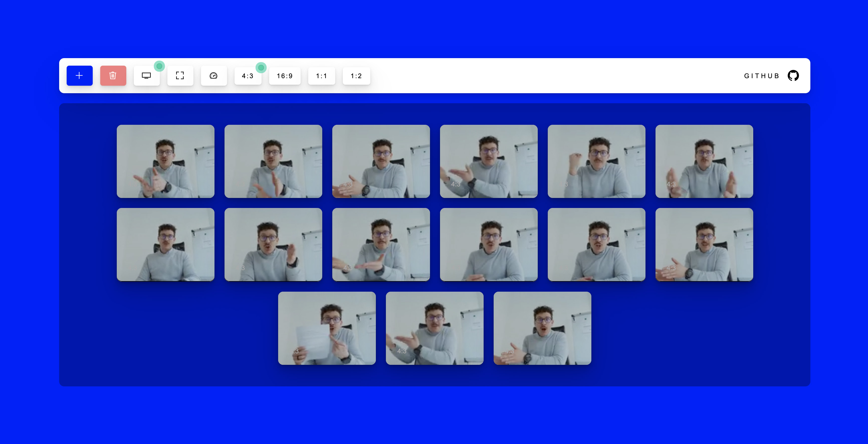Screen dimensions: 868x444
Task: Click the red trash delete button
Action: [x=113, y=75]
